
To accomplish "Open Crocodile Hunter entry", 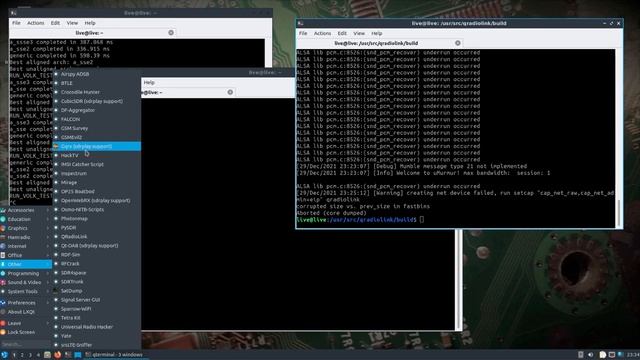I will 96,92.
